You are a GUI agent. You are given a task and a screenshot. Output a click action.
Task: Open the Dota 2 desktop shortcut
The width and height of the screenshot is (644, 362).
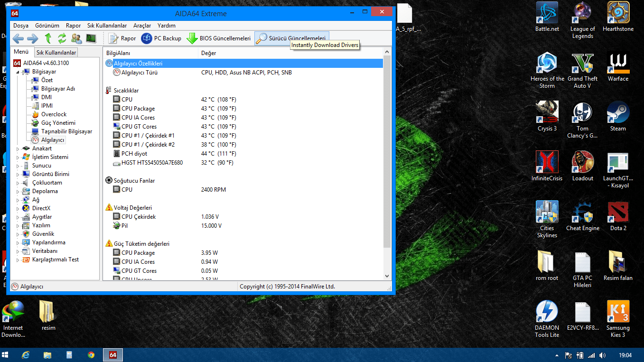tap(618, 216)
